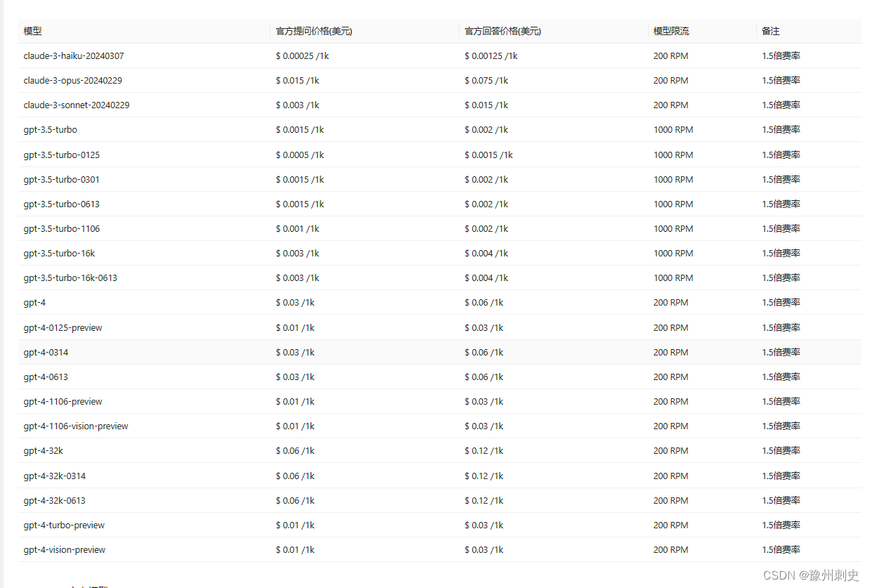This screenshot has height=588, width=870.
Task: Click the 官方提问价格(美元) column header
Action: click(314, 31)
